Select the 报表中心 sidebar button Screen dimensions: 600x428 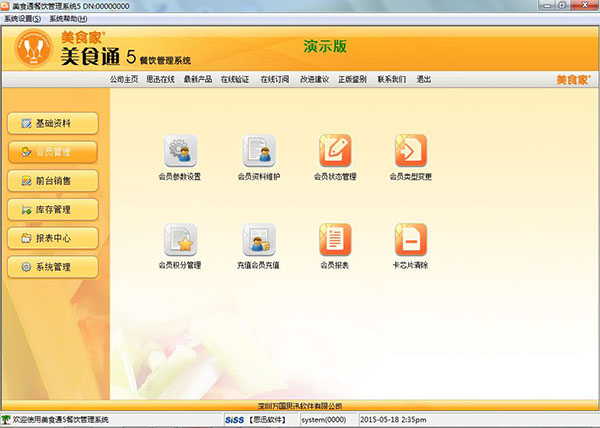pyautogui.click(x=53, y=238)
